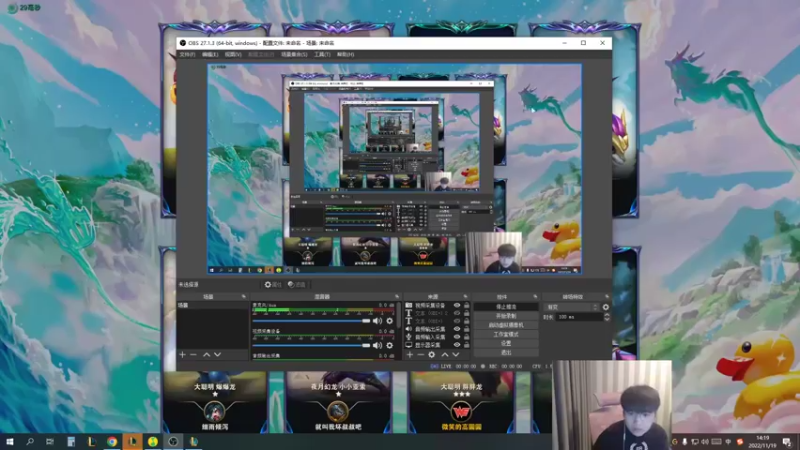Toggle visibility of 音频输出采集 source
This screenshot has width=800, height=450.
(x=457, y=329)
